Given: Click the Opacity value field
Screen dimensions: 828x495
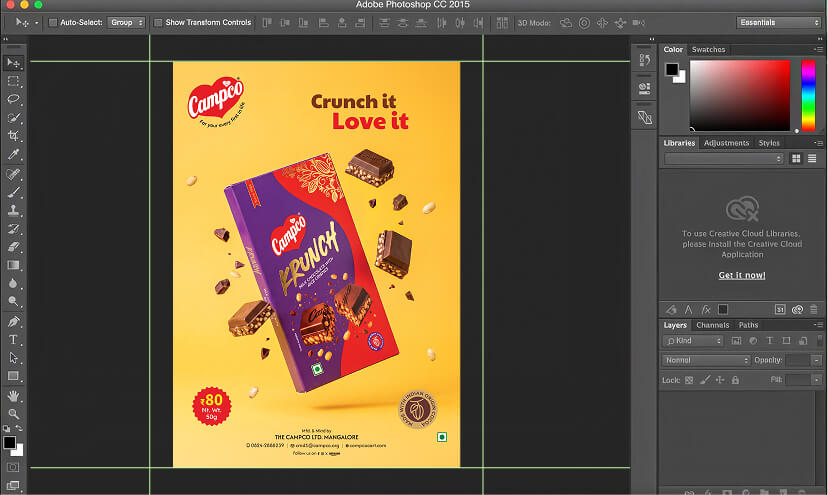Looking at the screenshot, I should pos(798,360).
